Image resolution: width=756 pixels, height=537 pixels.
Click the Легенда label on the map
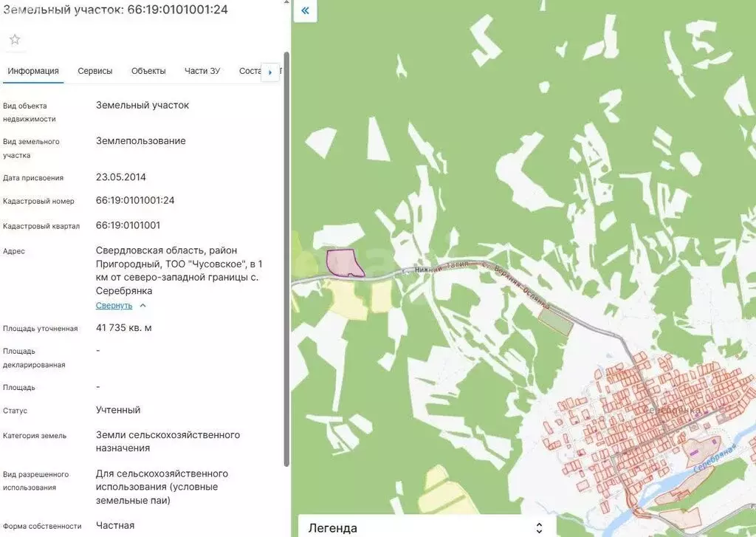[x=332, y=527]
